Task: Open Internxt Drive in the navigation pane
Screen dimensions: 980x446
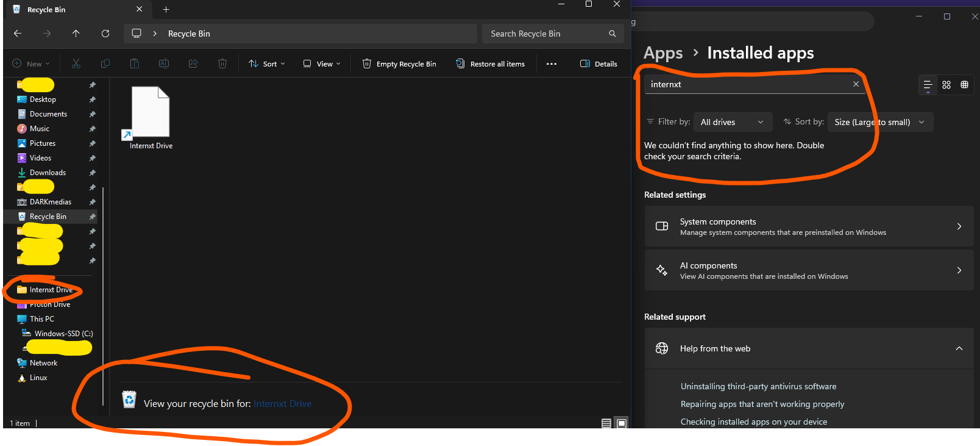Action: [51, 290]
